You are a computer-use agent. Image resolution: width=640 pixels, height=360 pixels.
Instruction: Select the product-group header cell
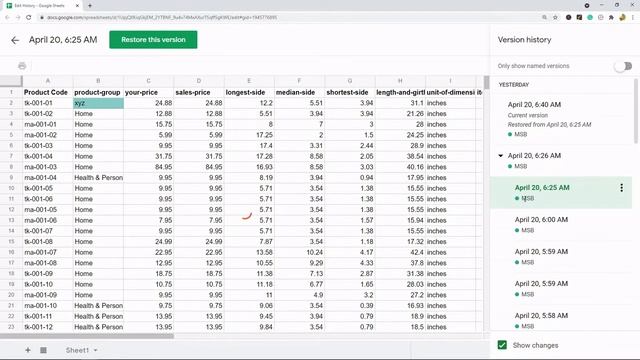point(98,92)
